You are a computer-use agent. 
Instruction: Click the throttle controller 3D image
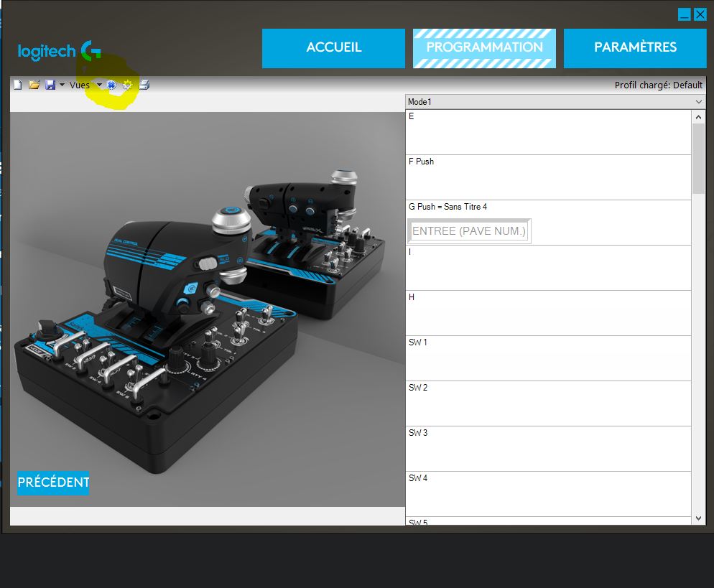(x=207, y=309)
